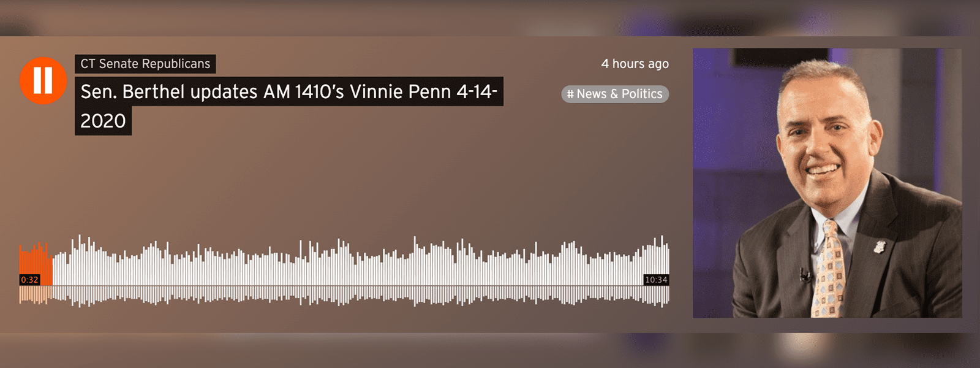Click the '2020' second line of title

(x=103, y=121)
